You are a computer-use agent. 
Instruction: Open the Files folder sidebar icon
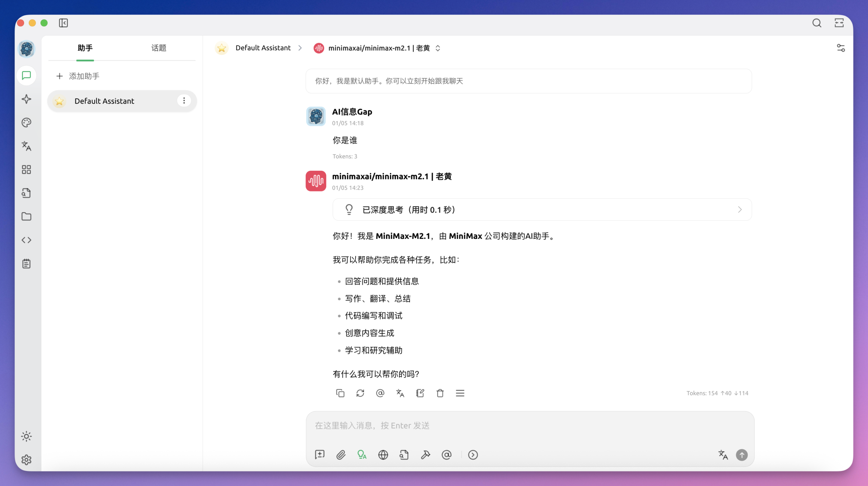tap(26, 217)
